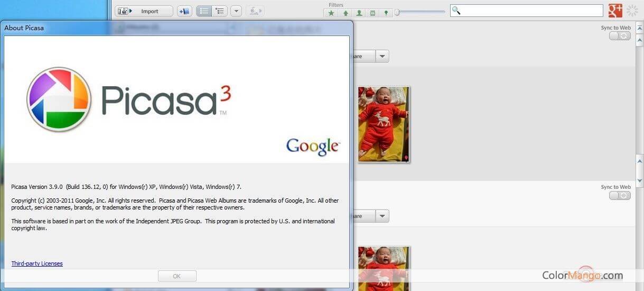Open the Third-party Licenses link
The height and width of the screenshot is (291, 644).
(x=37, y=263)
